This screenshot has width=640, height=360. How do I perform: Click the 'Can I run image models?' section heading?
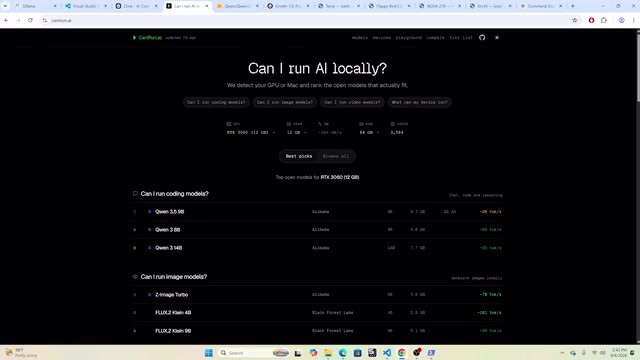(x=174, y=277)
